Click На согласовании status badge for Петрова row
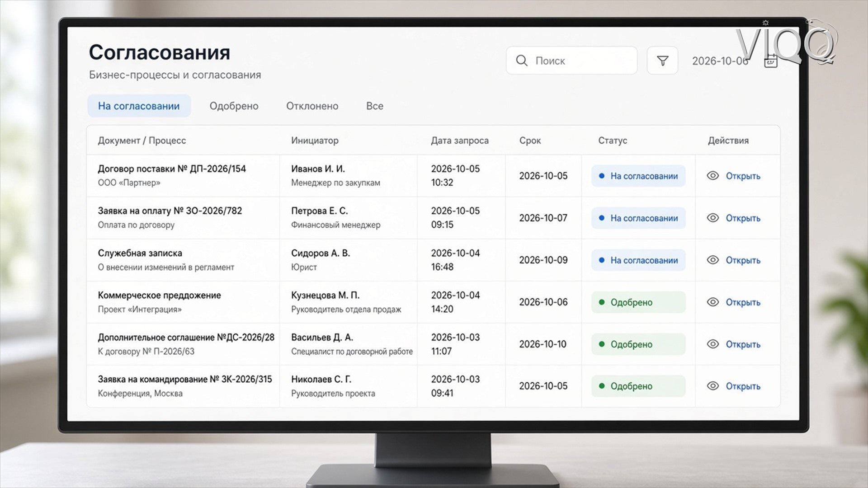868x488 pixels. (x=638, y=218)
